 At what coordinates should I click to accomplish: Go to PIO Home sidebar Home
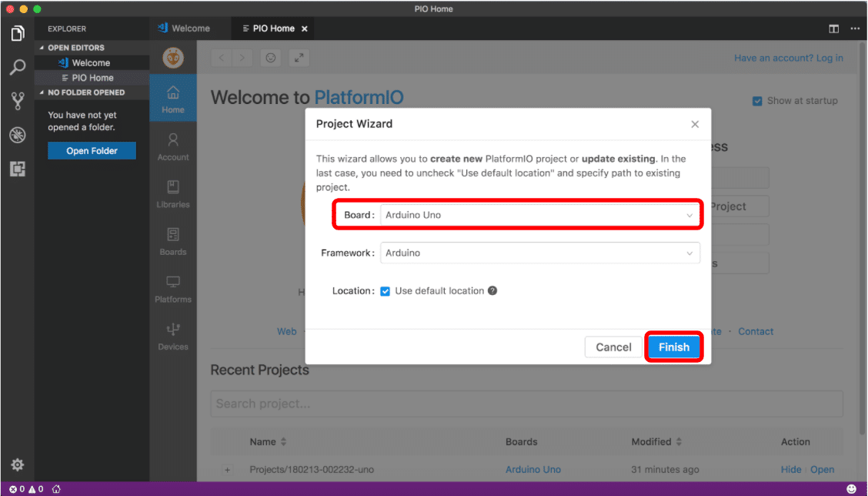(172, 98)
